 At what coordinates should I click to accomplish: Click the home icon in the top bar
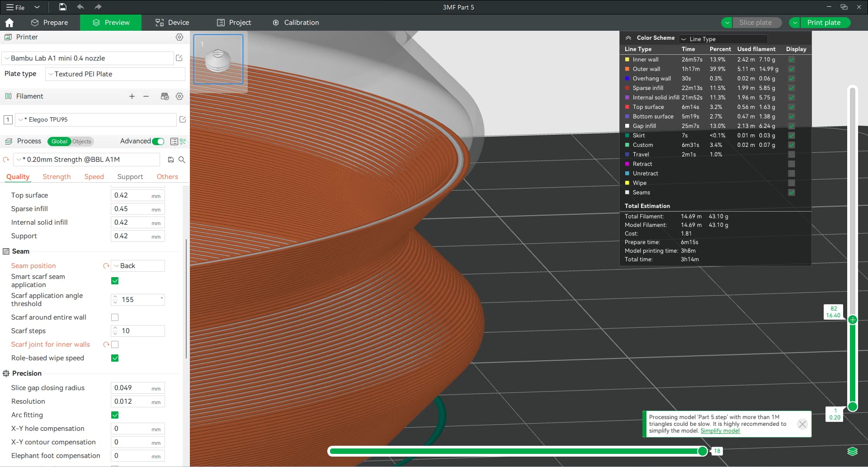pos(9,23)
